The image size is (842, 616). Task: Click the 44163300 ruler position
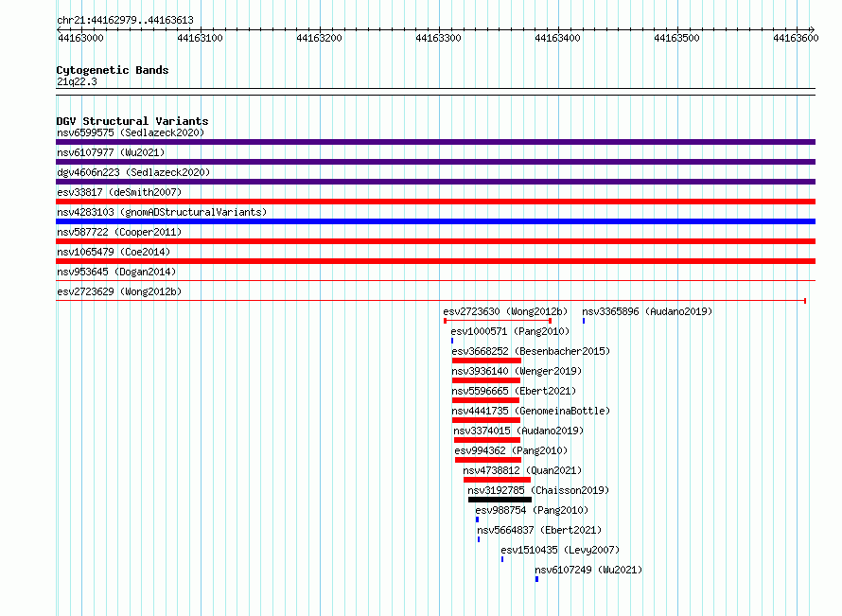(438, 38)
